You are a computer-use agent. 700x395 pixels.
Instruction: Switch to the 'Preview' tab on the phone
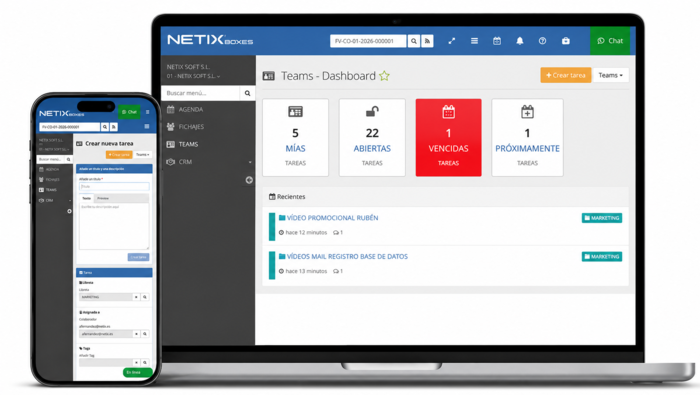(x=103, y=198)
